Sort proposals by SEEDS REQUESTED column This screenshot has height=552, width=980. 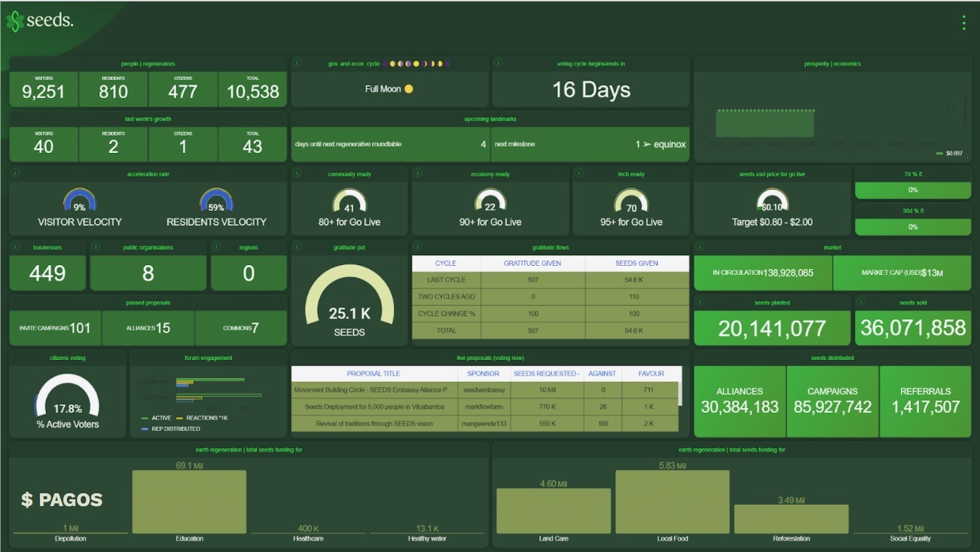546,374
